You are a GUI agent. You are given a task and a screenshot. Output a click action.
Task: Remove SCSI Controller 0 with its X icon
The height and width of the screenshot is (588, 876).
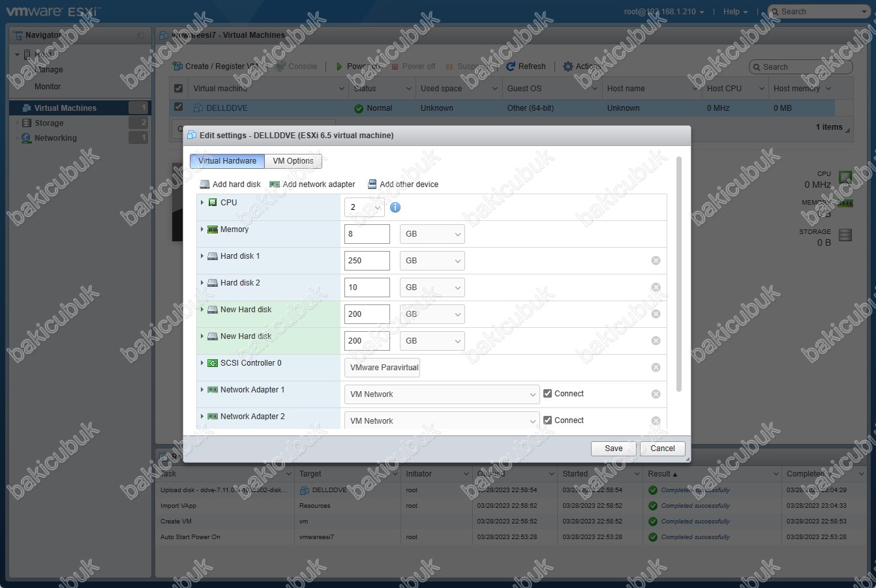(656, 368)
